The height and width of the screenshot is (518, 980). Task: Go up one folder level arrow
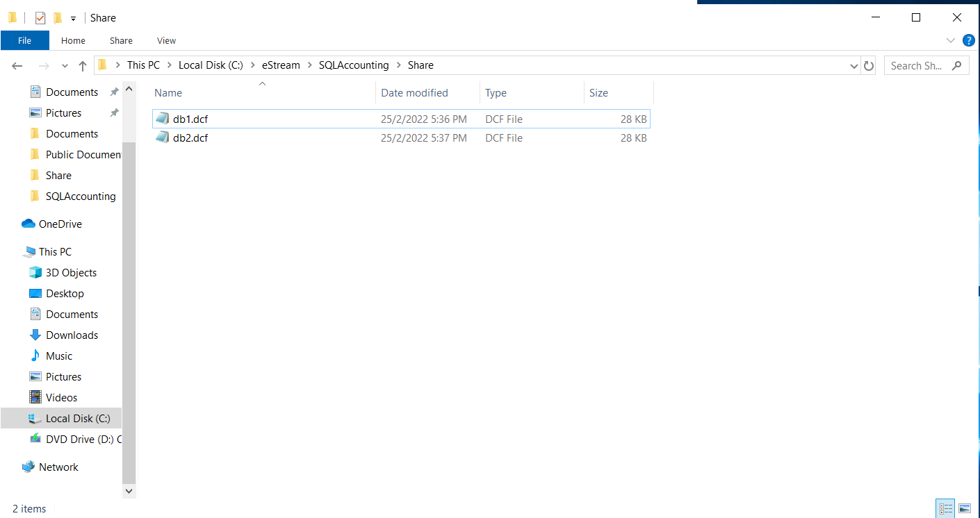tap(83, 66)
